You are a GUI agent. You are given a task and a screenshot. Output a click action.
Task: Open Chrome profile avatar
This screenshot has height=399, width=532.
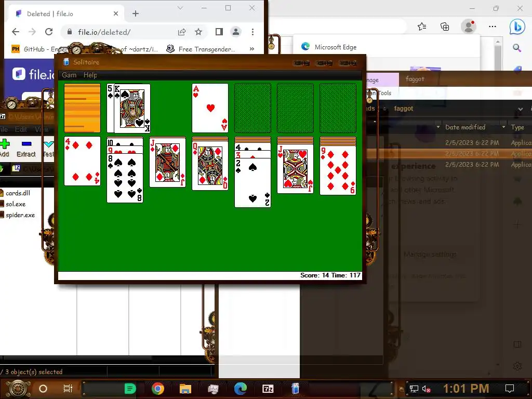coord(236,32)
